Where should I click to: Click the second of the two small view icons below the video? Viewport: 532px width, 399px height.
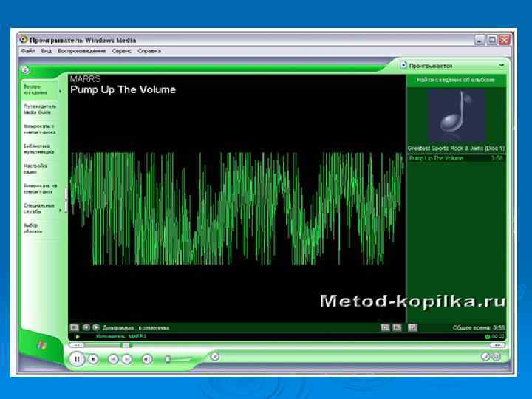pyautogui.click(x=397, y=327)
